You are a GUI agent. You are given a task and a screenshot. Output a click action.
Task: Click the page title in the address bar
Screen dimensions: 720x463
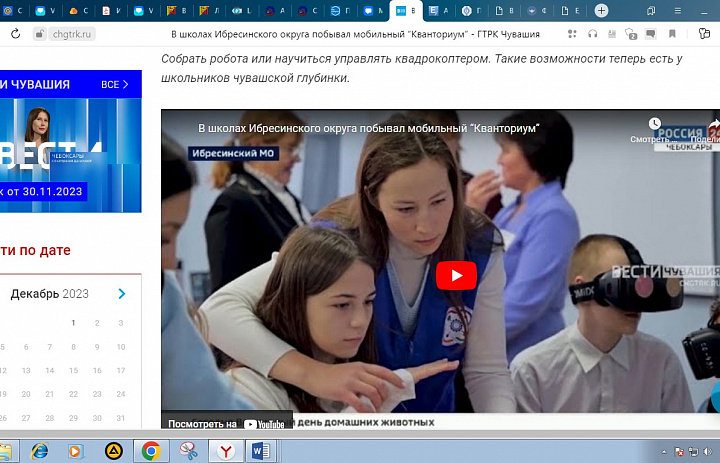355,34
